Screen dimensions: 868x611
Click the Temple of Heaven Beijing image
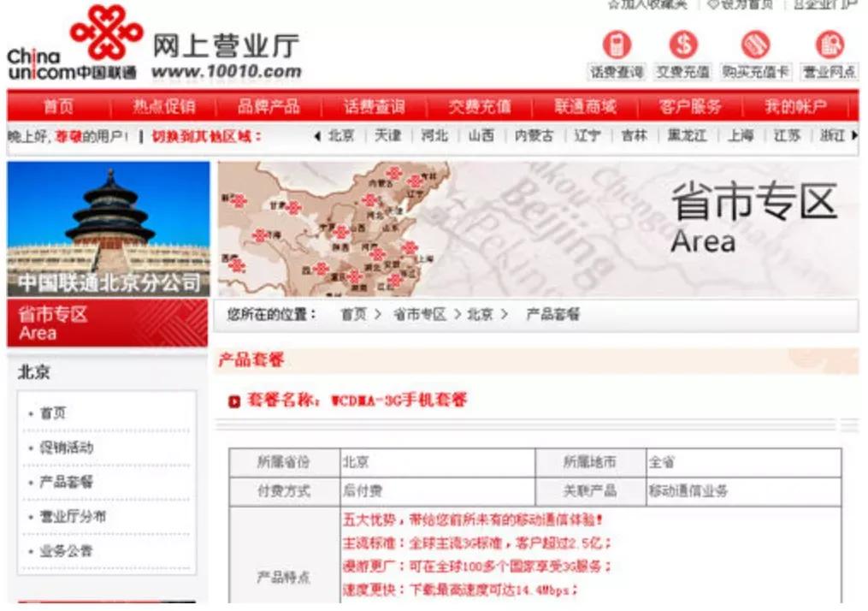coord(109,228)
